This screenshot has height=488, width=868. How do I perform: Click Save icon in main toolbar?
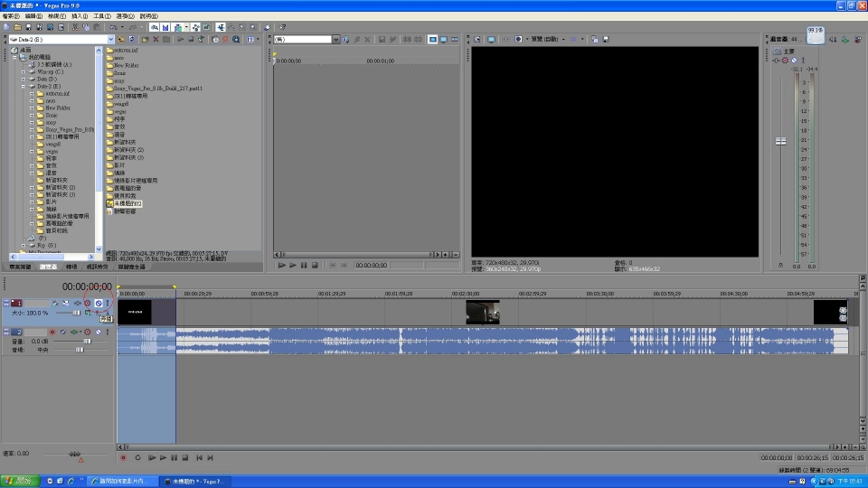click(x=29, y=28)
